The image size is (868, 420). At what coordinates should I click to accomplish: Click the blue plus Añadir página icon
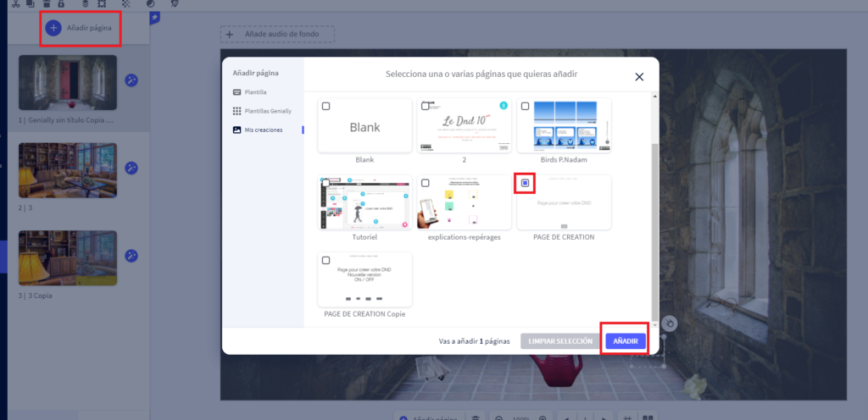pos(53,28)
